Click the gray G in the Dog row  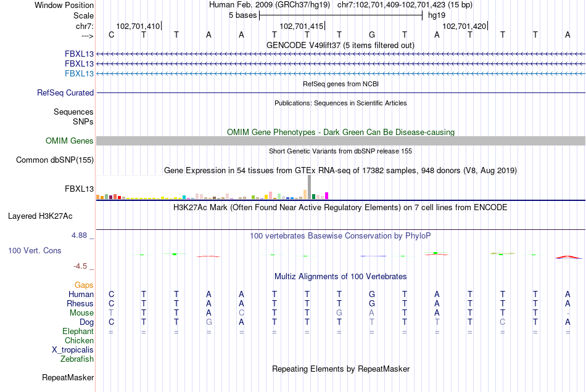[x=209, y=322]
